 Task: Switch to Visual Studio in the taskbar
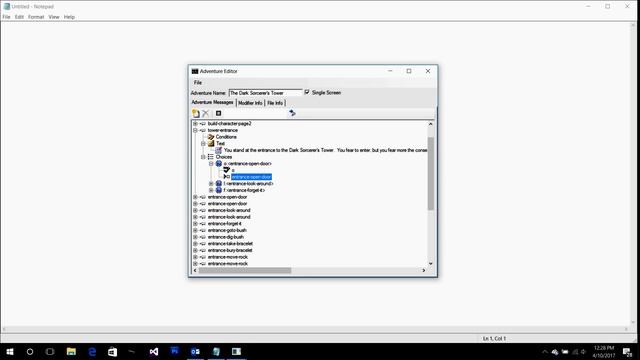click(x=154, y=351)
